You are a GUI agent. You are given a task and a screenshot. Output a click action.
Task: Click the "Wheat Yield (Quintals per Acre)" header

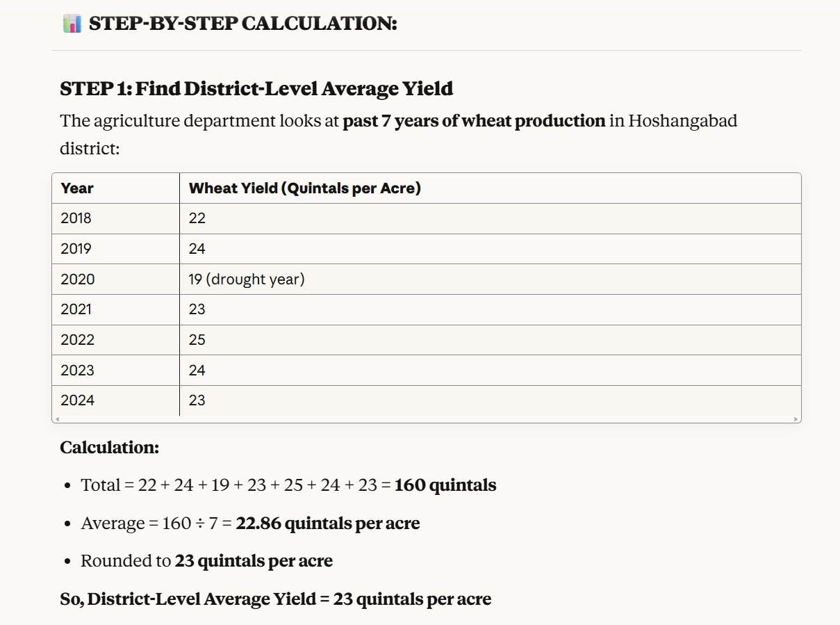point(305,188)
